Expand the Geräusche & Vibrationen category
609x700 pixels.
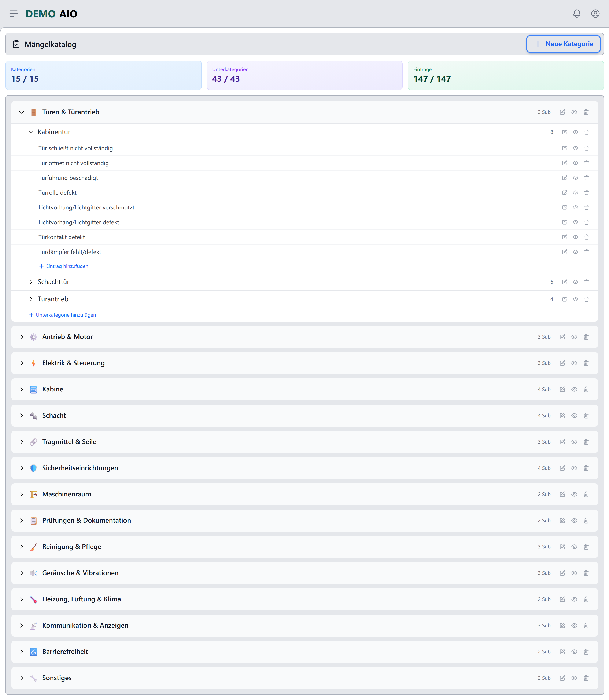(x=22, y=573)
